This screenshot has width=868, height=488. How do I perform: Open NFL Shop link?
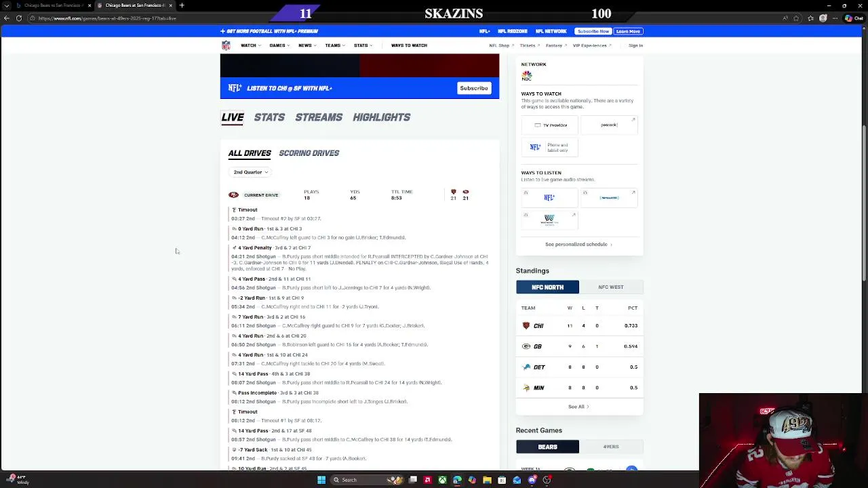pyautogui.click(x=500, y=45)
